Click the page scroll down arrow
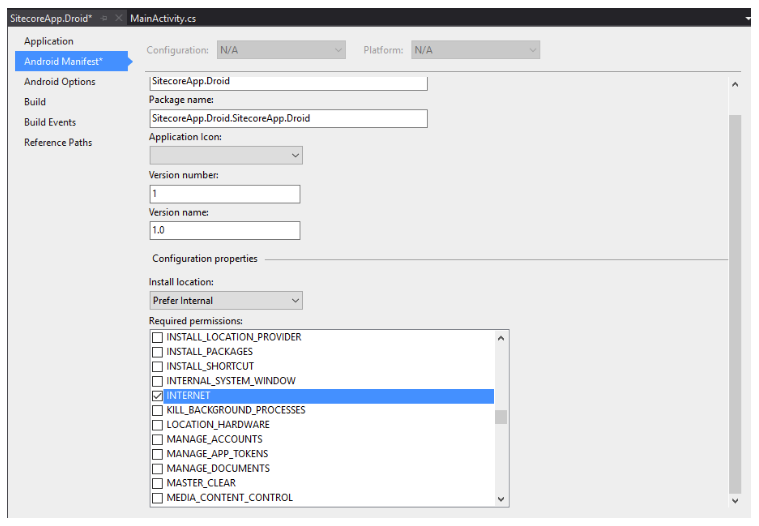759x526 pixels. click(735, 501)
